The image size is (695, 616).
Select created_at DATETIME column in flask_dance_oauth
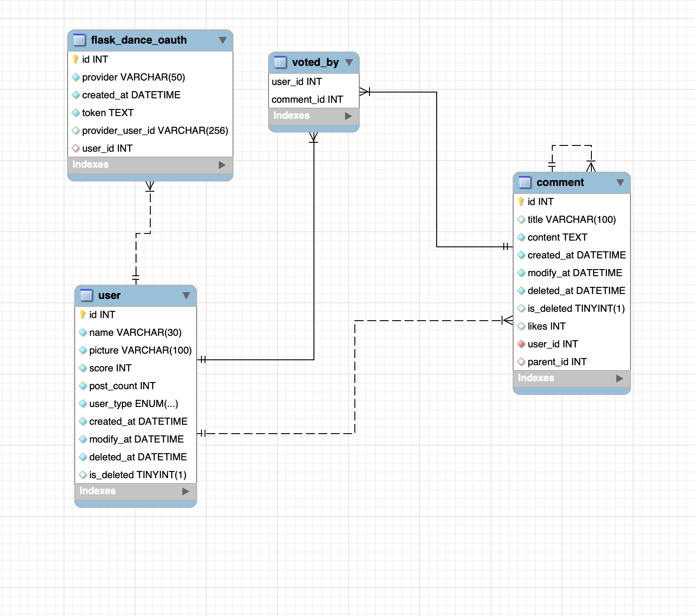(x=150, y=95)
